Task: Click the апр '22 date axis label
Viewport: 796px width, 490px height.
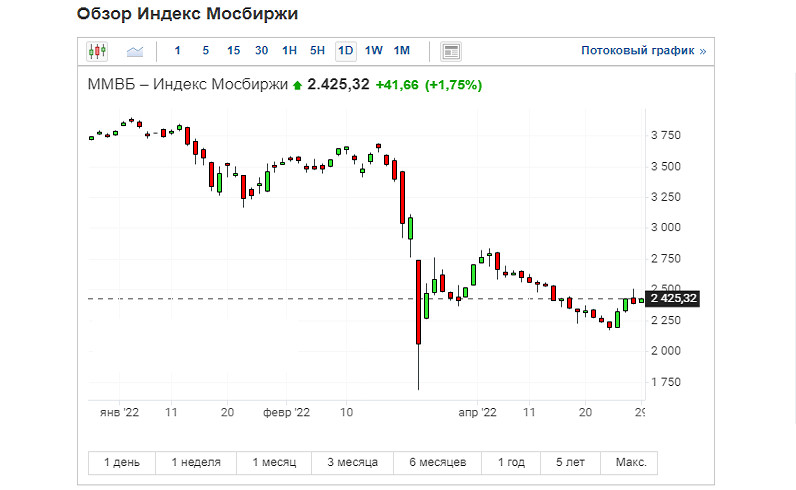Action: pos(477,412)
